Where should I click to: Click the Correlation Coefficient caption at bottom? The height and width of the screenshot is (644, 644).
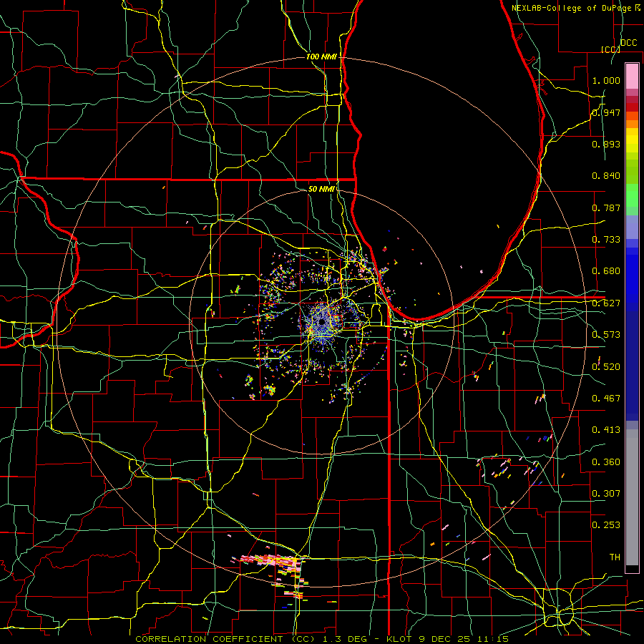click(x=321, y=639)
